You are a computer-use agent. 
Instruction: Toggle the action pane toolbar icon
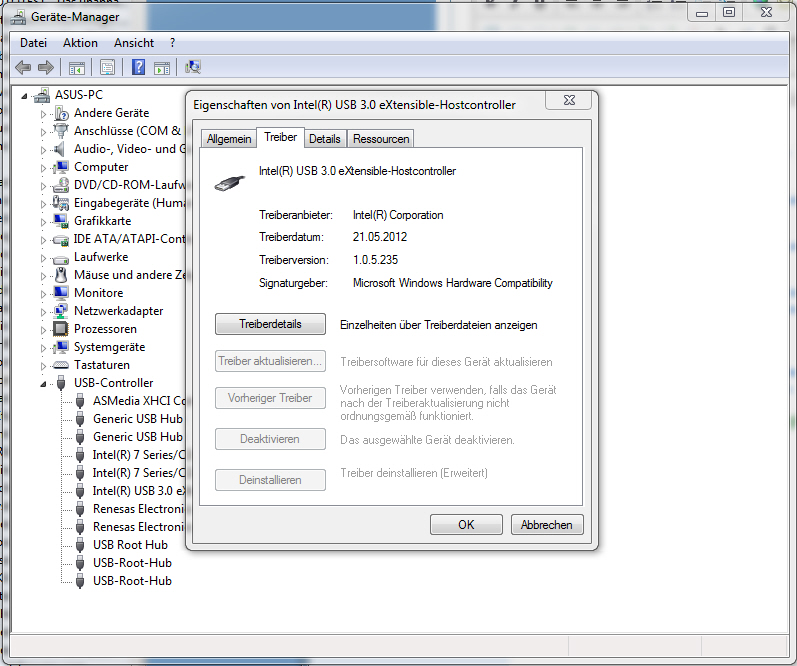pos(162,67)
